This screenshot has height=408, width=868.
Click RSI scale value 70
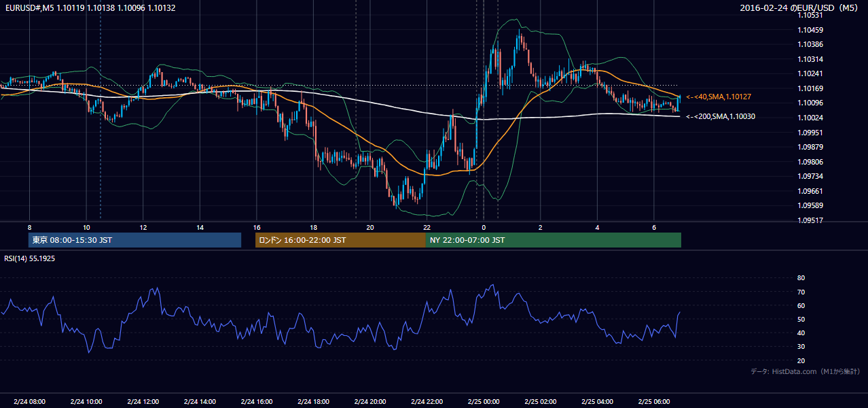click(801, 292)
